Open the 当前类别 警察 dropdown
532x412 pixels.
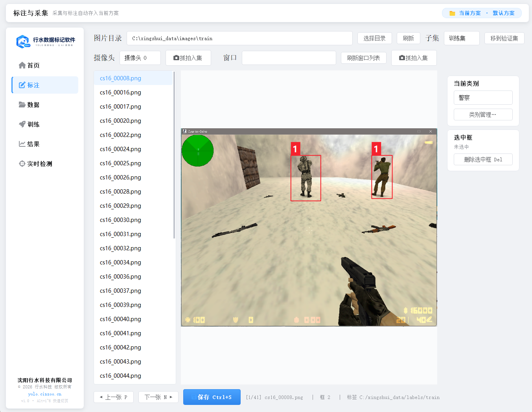tap(483, 98)
